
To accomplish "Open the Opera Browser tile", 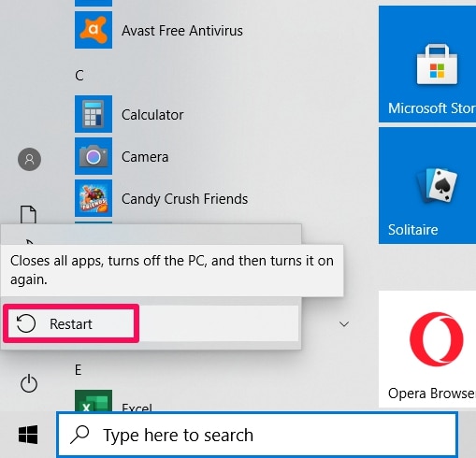I will pos(427,349).
